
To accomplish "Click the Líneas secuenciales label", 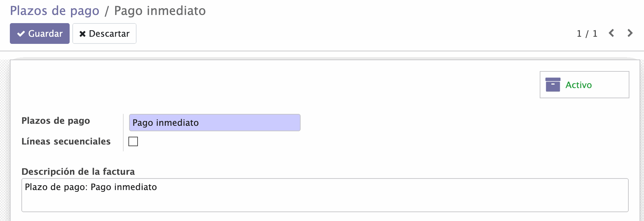I will click(66, 141).
